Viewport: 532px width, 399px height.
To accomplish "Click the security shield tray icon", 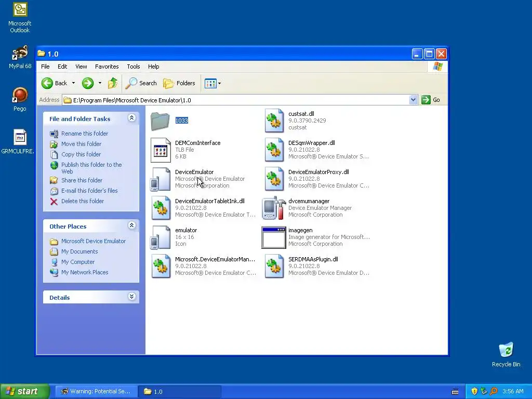I will click(474, 391).
